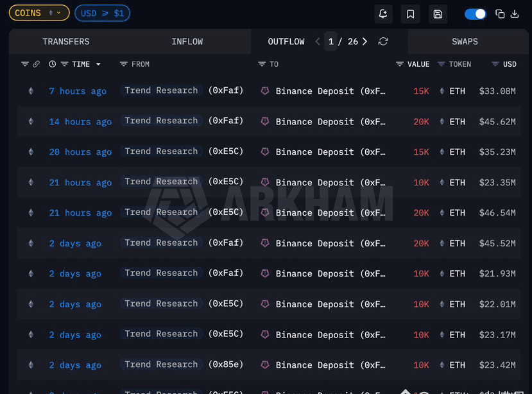Click the $23.17M USD value
The height and width of the screenshot is (394, 532).
tap(497, 334)
